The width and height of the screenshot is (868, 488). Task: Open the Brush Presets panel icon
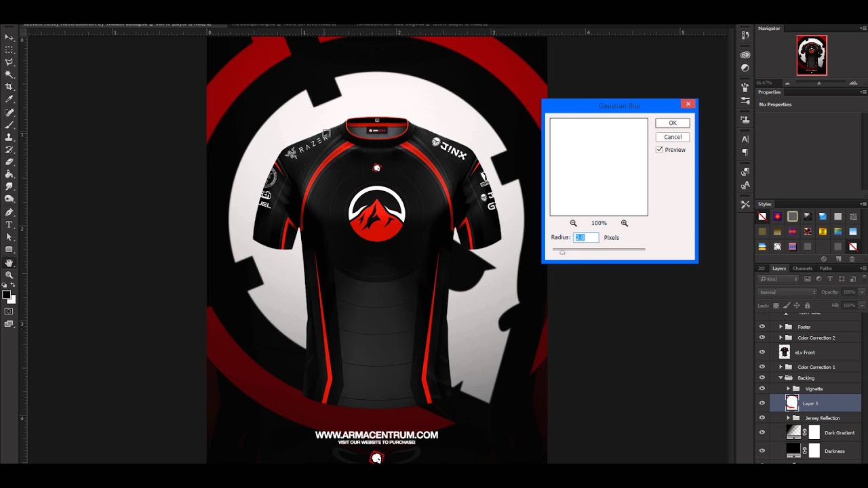click(745, 100)
